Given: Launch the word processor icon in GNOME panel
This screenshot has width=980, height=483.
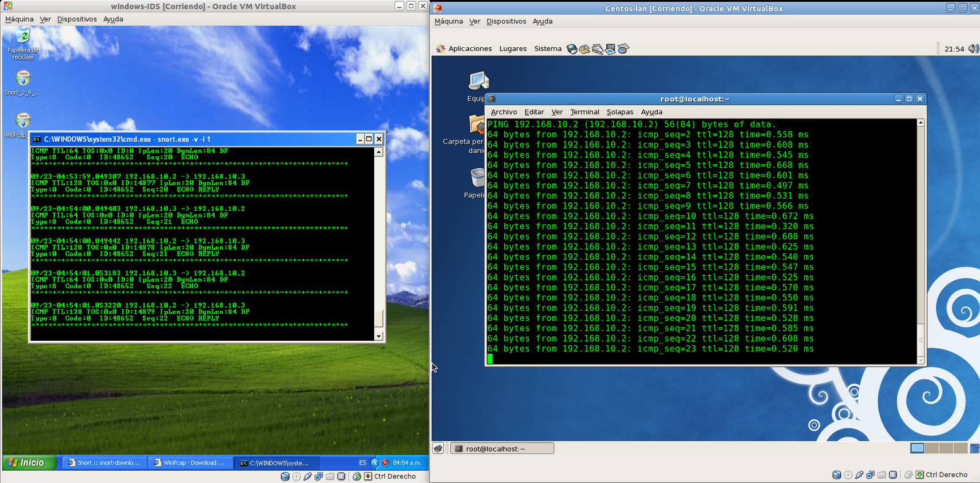Looking at the screenshot, I should [598, 49].
